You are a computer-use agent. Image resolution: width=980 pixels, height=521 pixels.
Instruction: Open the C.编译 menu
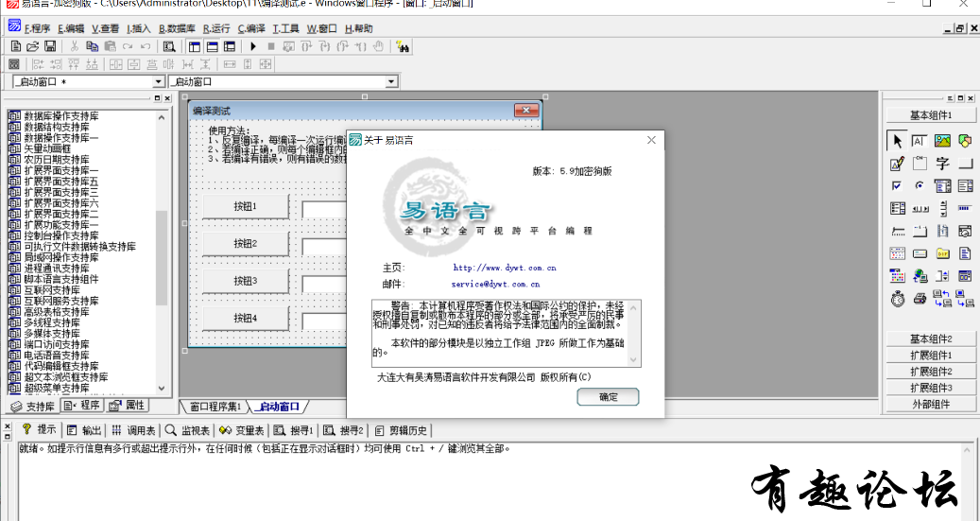251,28
